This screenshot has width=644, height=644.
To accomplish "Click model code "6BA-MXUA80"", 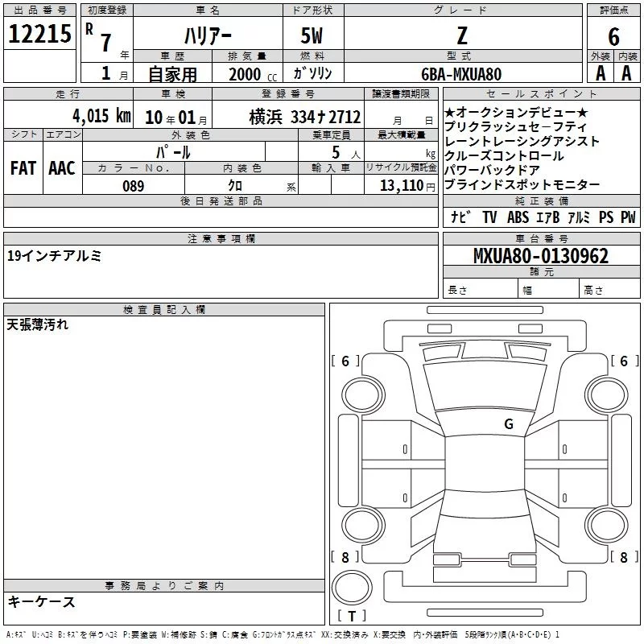I will (x=461, y=74).
